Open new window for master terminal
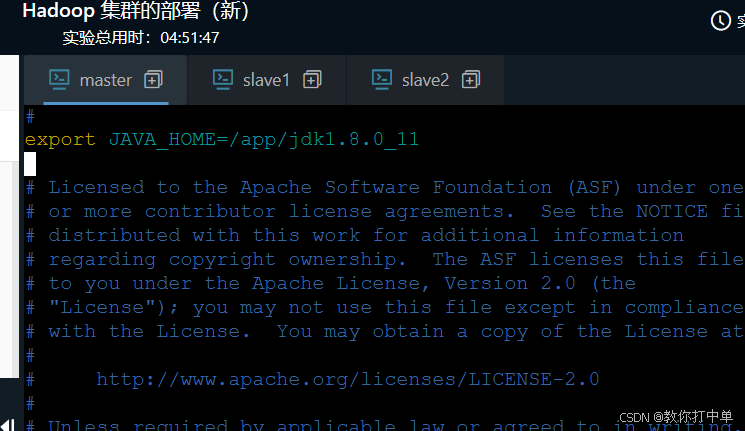This screenshot has width=745, height=431. click(x=153, y=79)
